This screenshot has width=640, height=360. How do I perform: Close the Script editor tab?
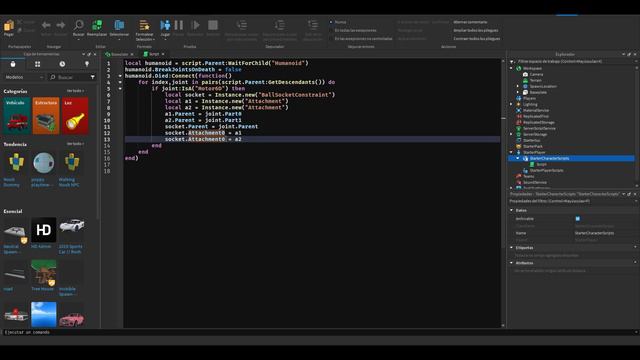163,54
